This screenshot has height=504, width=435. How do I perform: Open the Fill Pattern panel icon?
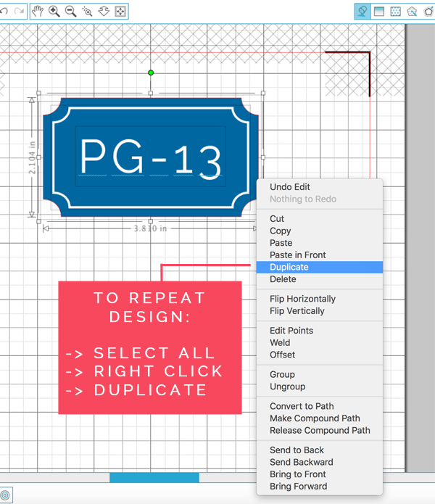point(395,12)
